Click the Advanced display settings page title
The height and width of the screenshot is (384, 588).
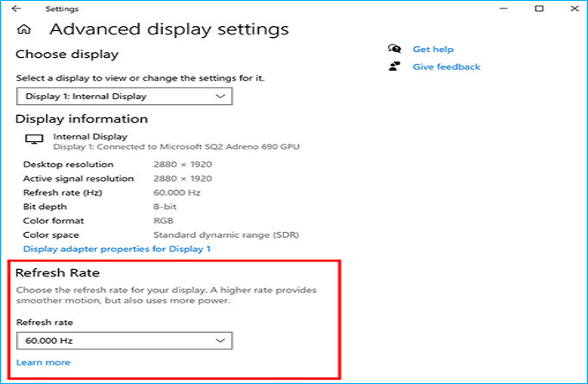pyautogui.click(x=169, y=29)
